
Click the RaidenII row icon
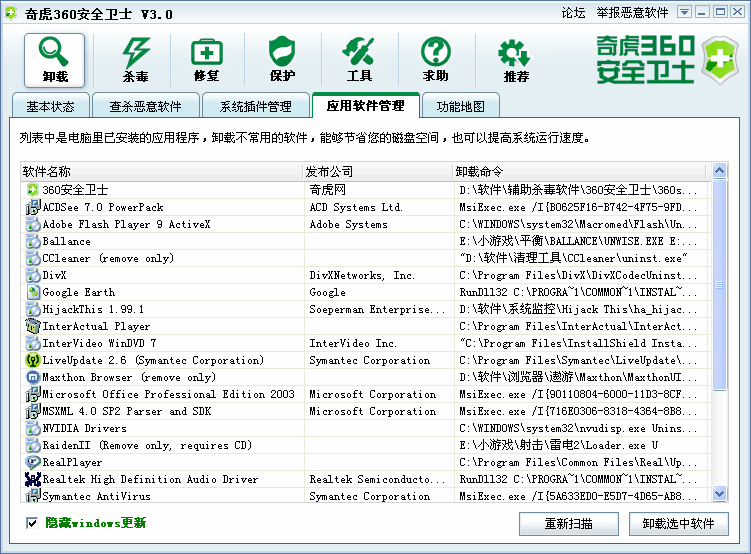pos(33,445)
